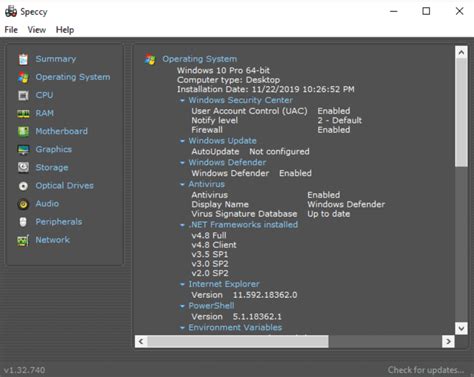Open the Storage section

(52, 167)
